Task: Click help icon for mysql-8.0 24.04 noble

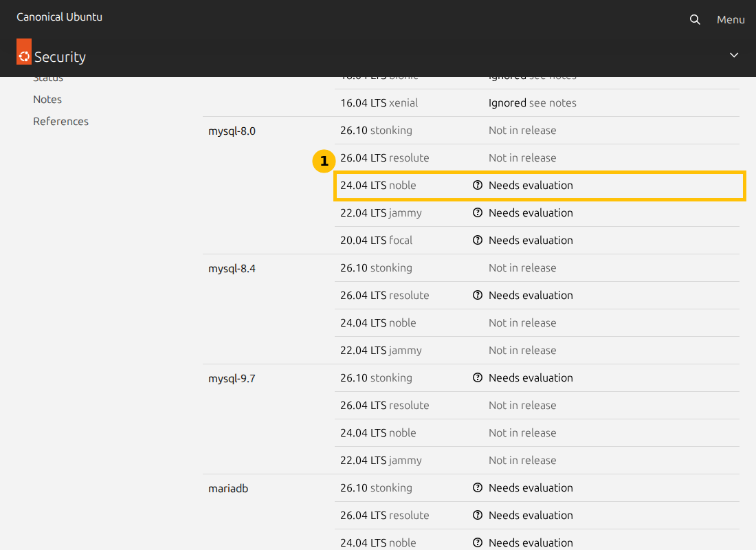Action: pyautogui.click(x=478, y=185)
